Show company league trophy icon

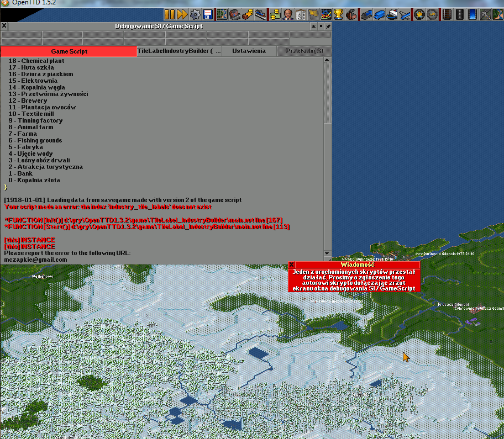(x=339, y=14)
